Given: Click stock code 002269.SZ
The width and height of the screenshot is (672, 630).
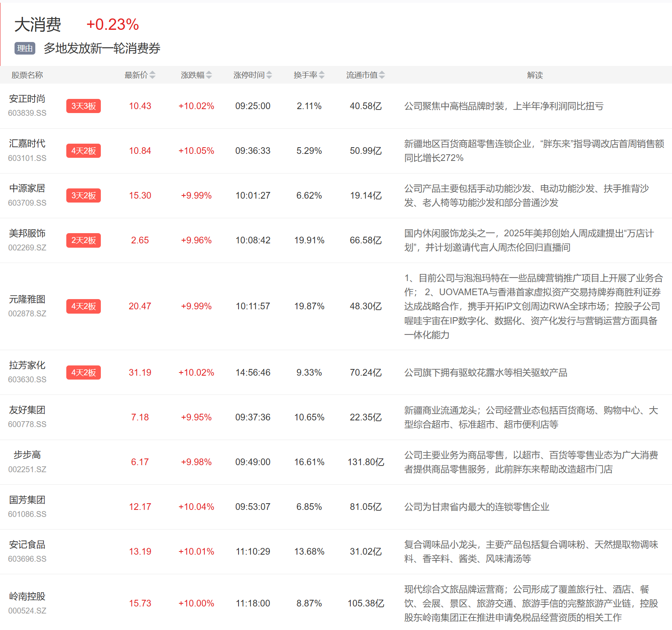Looking at the screenshot, I should (27, 248).
